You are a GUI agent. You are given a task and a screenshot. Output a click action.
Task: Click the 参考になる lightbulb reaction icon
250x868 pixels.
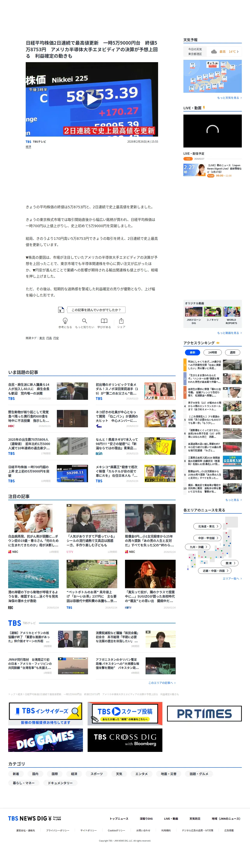point(65,321)
